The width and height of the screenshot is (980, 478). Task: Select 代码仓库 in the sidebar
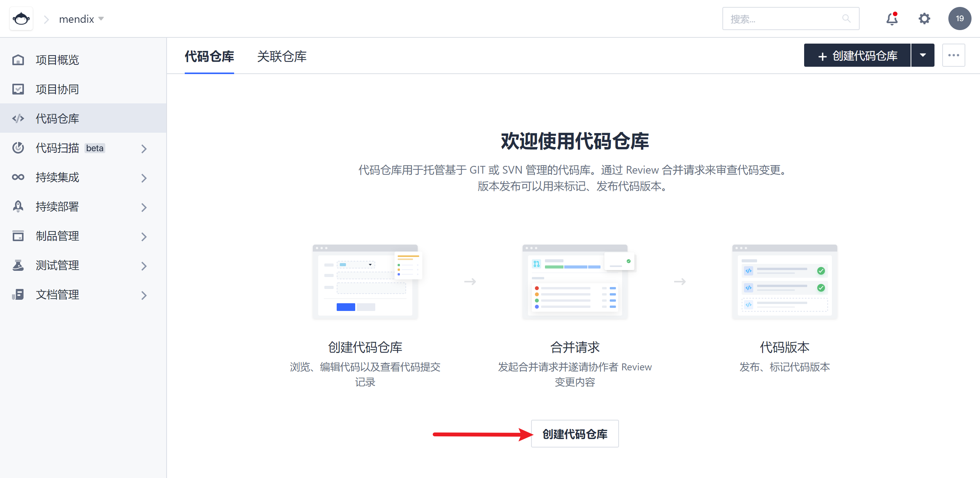click(x=83, y=118)
